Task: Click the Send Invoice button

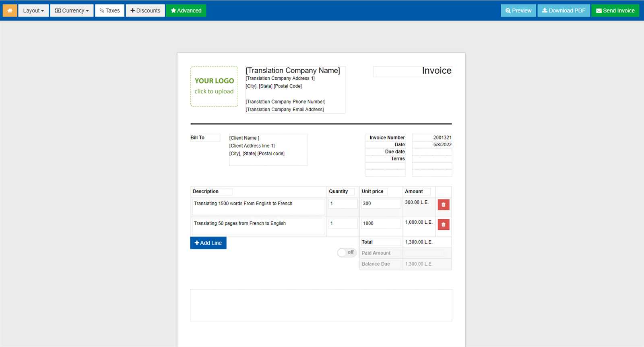Action: tap(615, 10)
